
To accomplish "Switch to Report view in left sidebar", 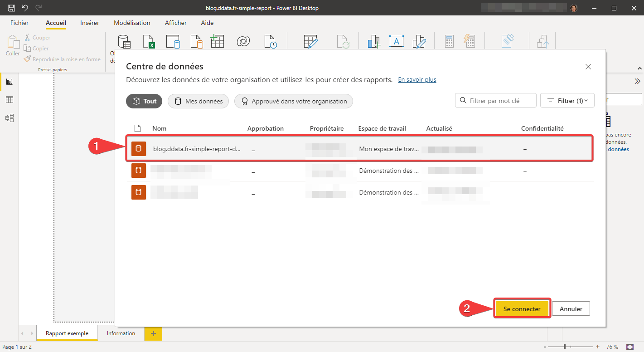I will point(9,82).
